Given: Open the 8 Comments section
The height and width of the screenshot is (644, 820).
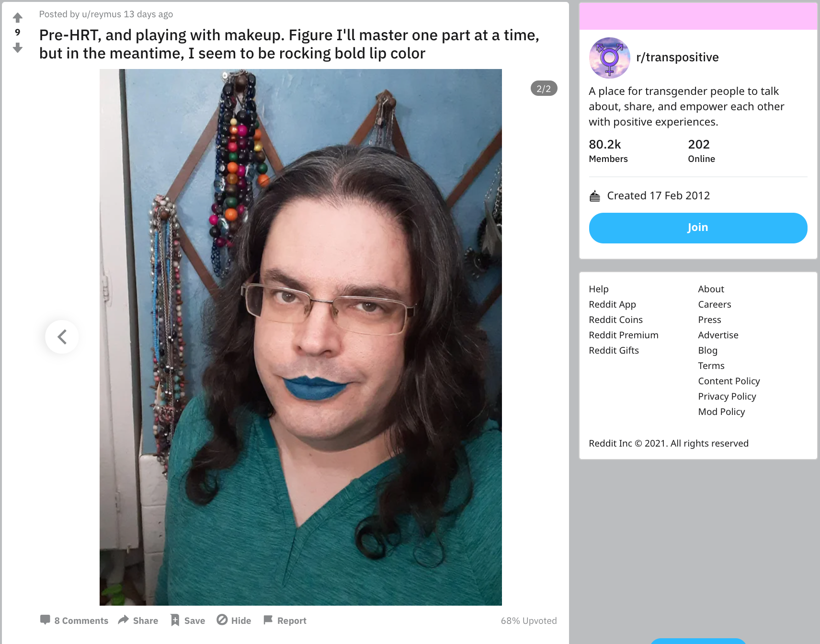Looking at the screenshot, I should pos(74,621).
